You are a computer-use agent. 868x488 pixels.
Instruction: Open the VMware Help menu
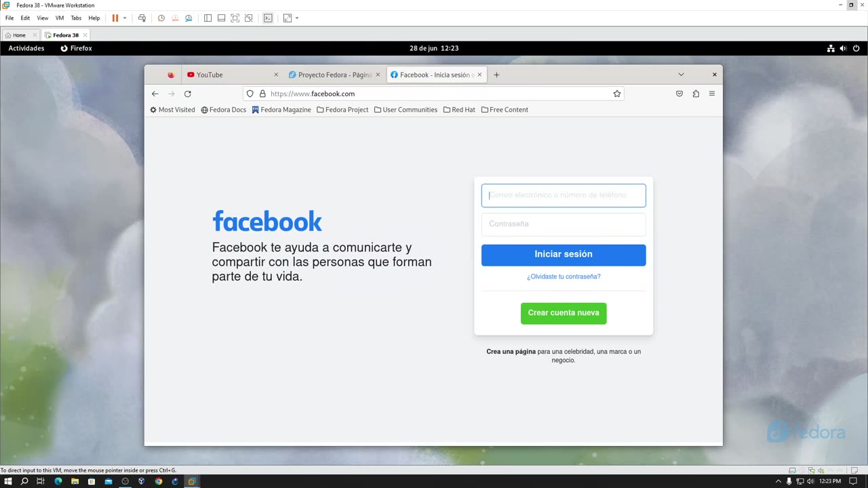coord(94,18)
